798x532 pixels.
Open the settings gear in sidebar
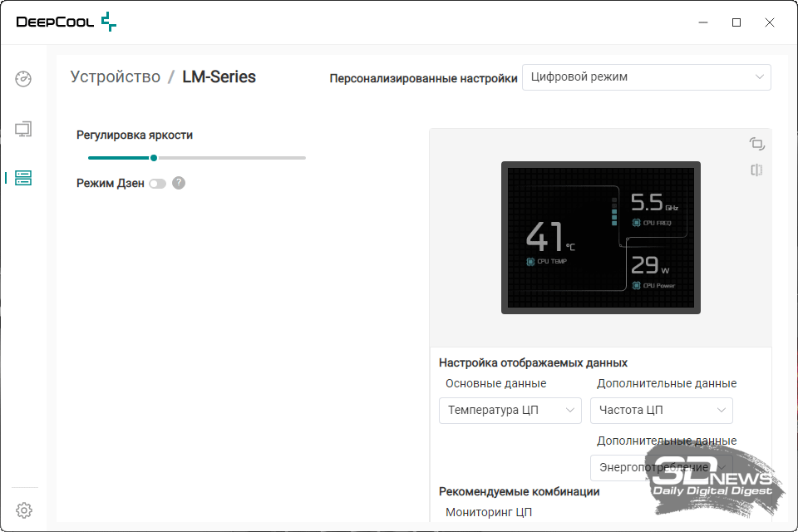(x=24, y=510)
